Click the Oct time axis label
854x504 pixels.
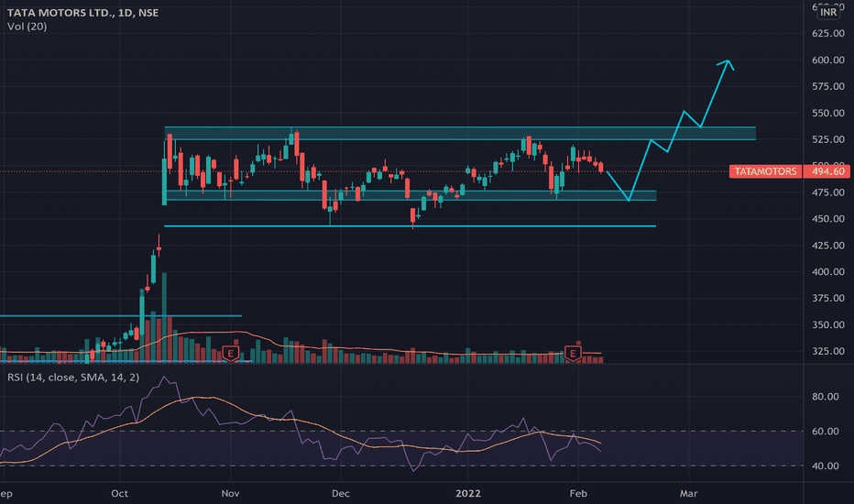pyautogui.click(x=119, y=493)
